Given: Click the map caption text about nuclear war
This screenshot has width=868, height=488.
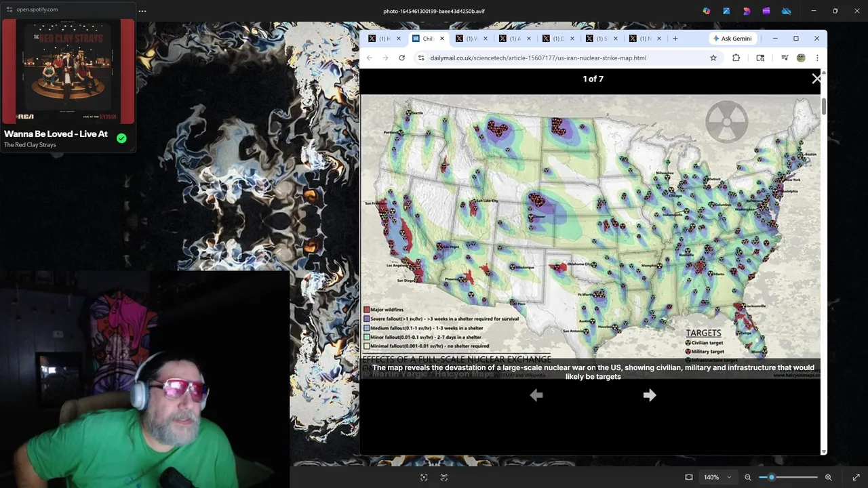Looking at the screenshot, I should click(593, 372).
